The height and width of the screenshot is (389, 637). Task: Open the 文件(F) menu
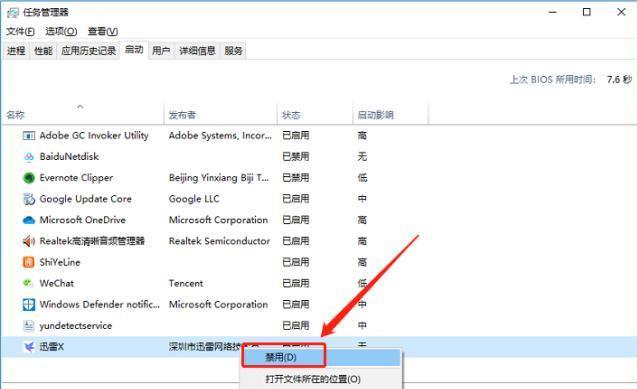coord(20,31)
